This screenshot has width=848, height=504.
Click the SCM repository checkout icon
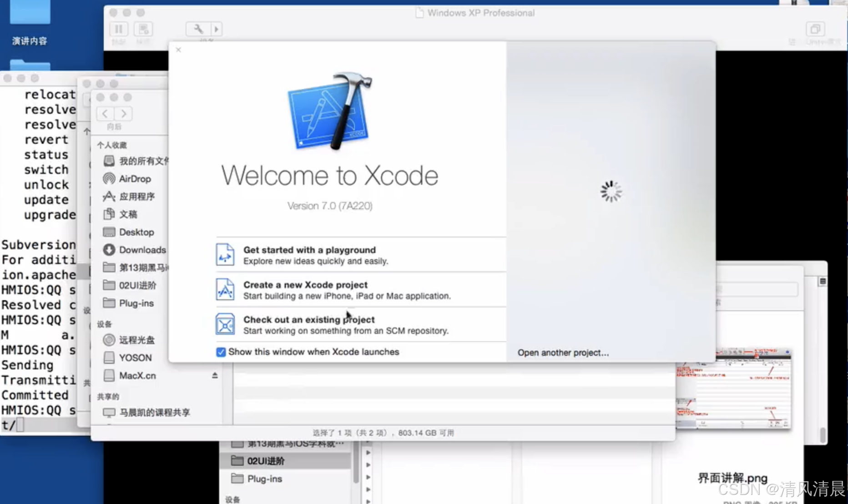[x=225, y=324]
